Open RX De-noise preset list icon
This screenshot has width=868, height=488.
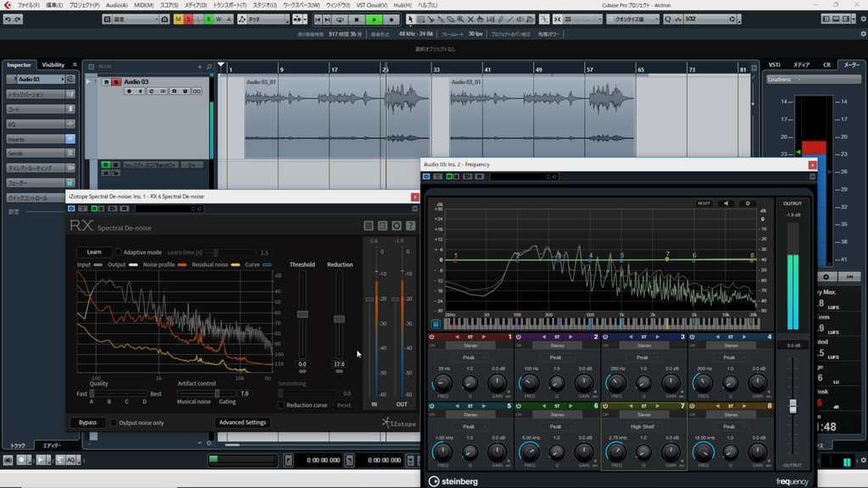[x=369, y=225]
